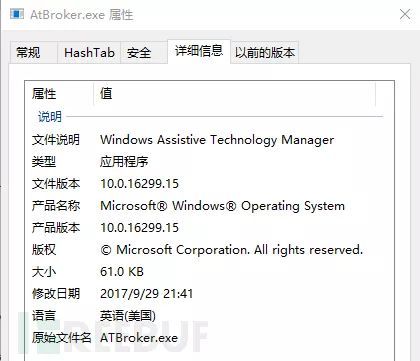Screen dimensions: 420x361
Task: Click the 原始文件名 value ATBroker.exe
Action: point(139,338)
